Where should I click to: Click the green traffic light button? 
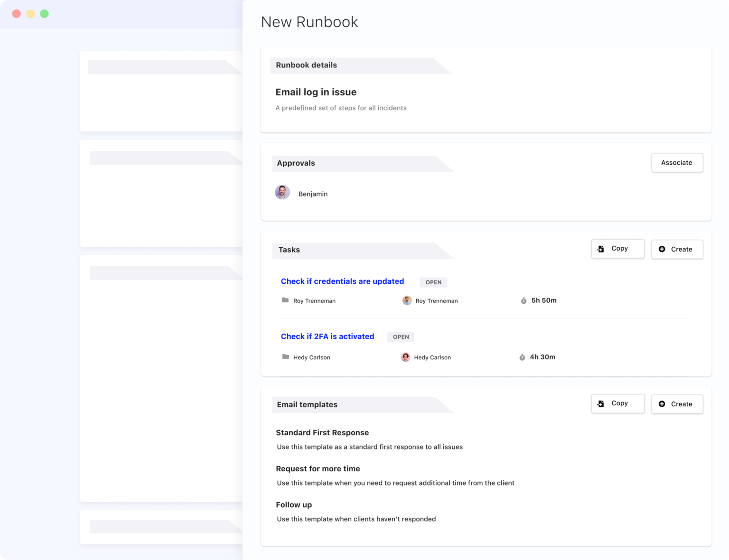pyautogui.click(x=44, y=14)
